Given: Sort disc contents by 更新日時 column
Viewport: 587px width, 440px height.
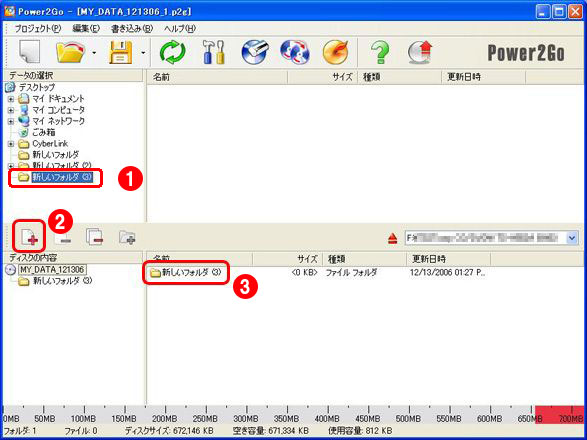Looking at the screenshot, I should [x=448, y=259].
